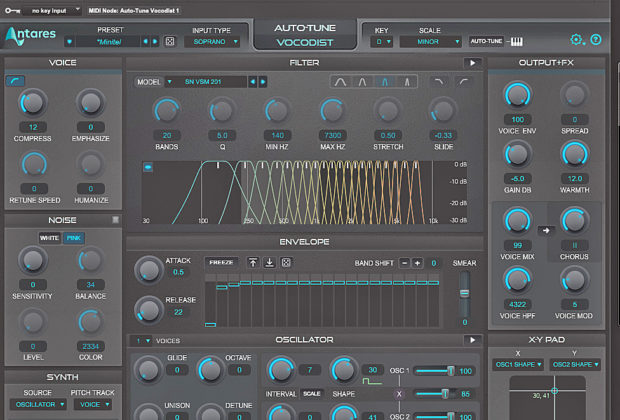Click the WARMTH knob
Screen dimensions: 620x420
574,155
